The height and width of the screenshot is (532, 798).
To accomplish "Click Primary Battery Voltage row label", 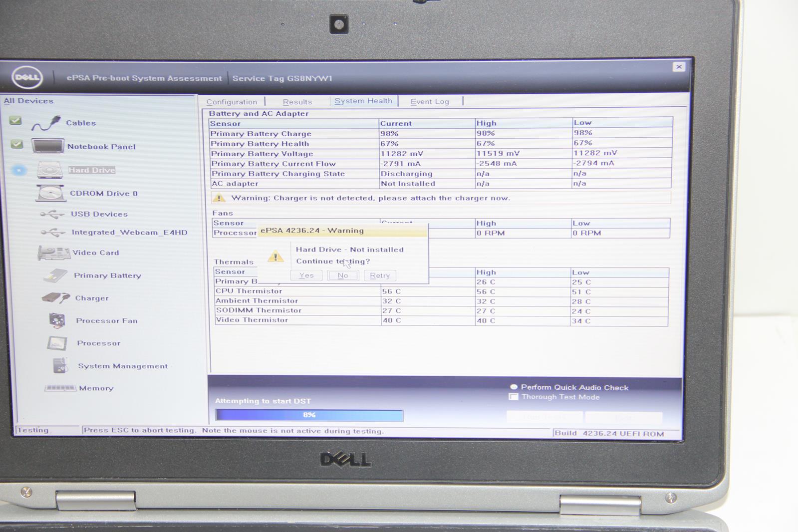I will pyautogui.click(x=262, y=154).
